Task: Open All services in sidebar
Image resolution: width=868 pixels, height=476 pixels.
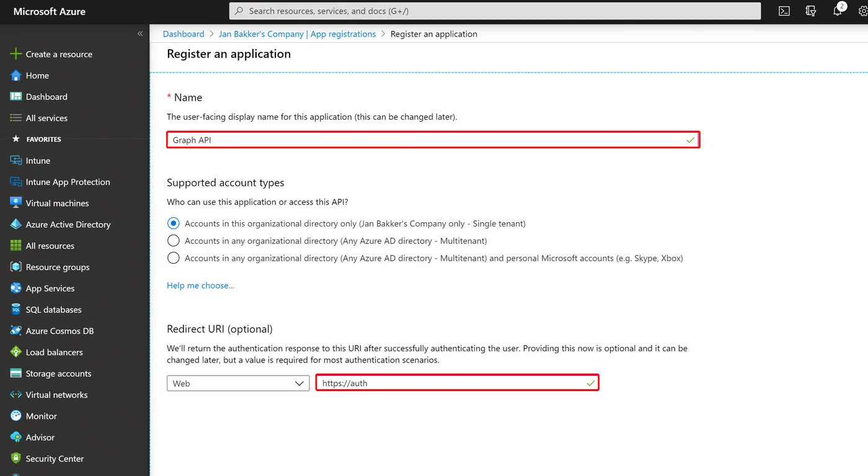Action: point(46,118)
